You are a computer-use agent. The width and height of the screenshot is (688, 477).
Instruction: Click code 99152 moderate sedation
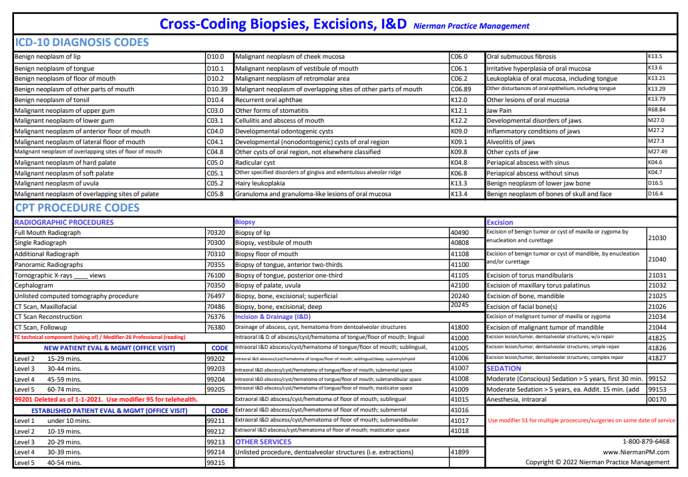[657, 379]
